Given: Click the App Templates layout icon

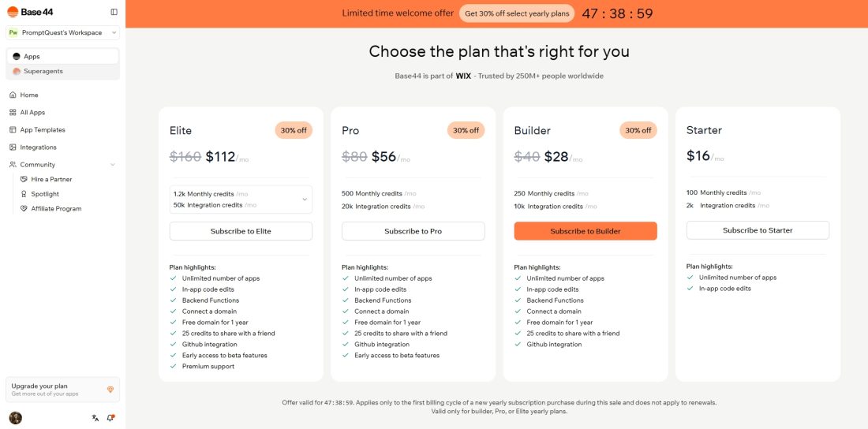Looking at the screenshot, I should coord(13,130).
